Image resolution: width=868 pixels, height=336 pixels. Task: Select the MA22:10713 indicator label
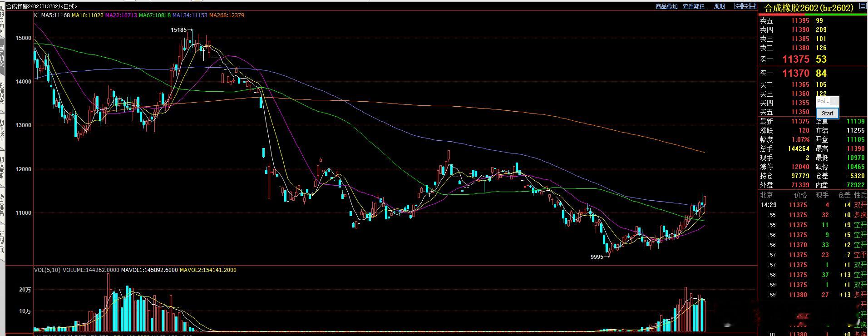tap(121, 15)
